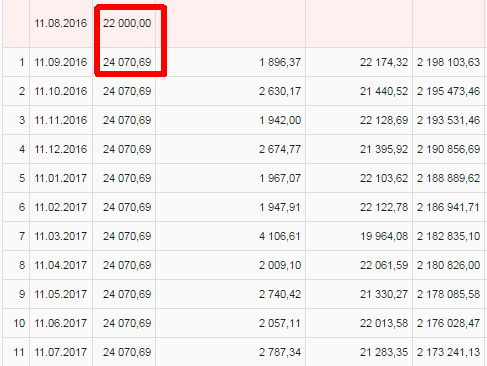This screenshot has width=487, height=366.
Task: Select the date cell 11.08.2016
Action: 61,23
